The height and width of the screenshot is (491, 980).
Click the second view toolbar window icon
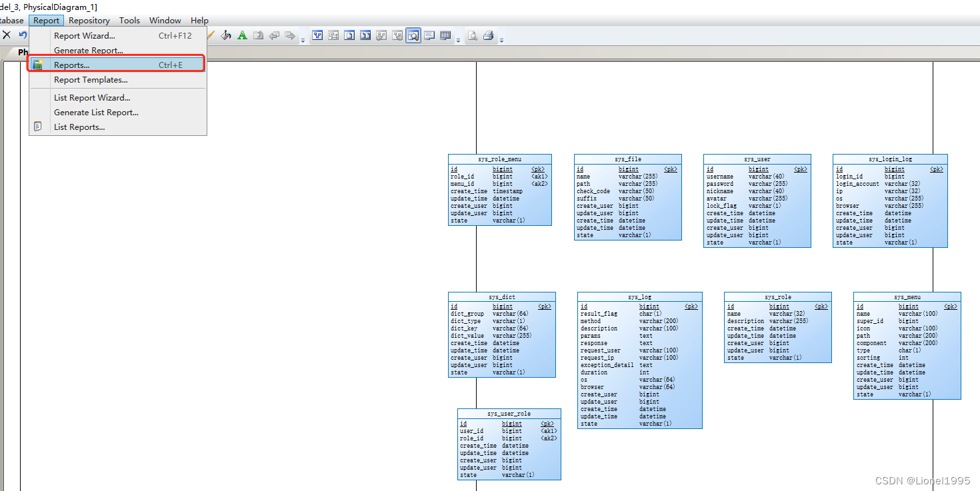click(333, 35)
